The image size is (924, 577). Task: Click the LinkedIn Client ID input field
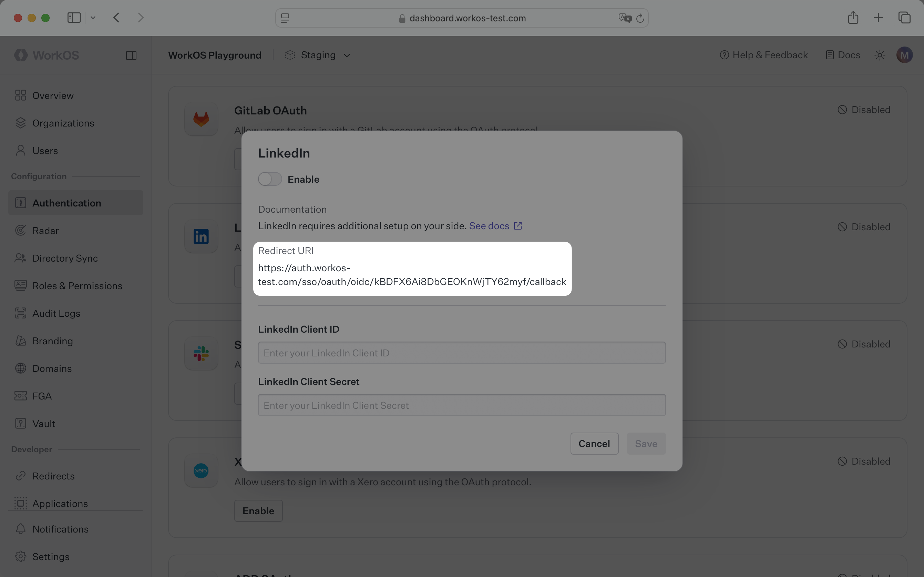(461, 353)
